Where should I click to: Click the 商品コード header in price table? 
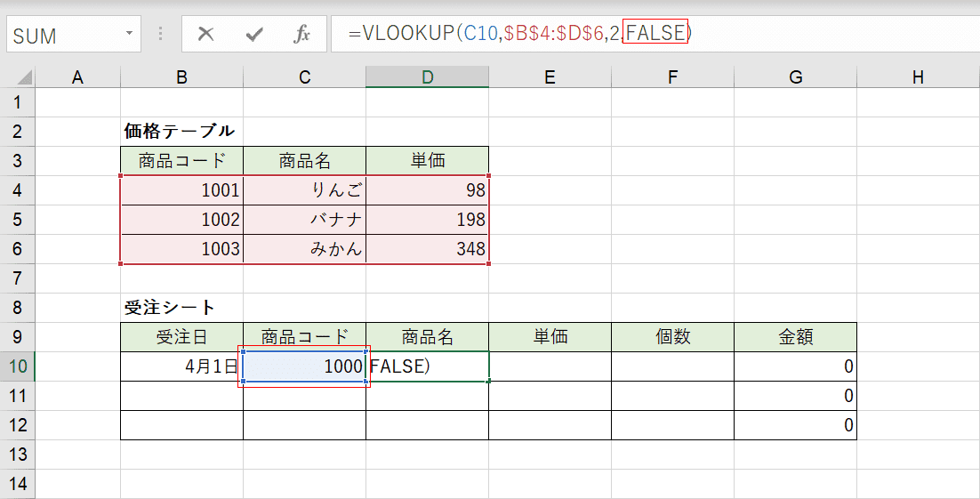tap(182, 161)
